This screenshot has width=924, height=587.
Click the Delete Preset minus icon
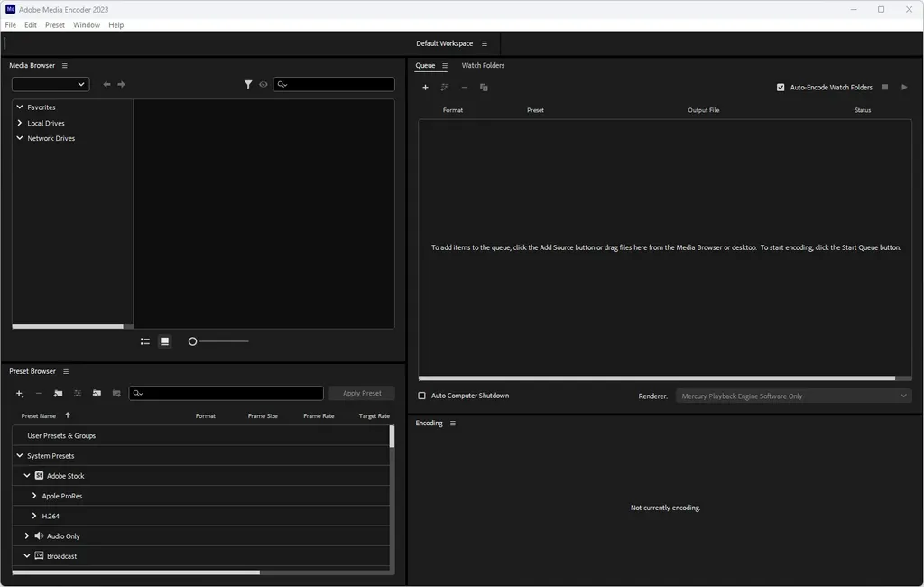click(39, 394)
